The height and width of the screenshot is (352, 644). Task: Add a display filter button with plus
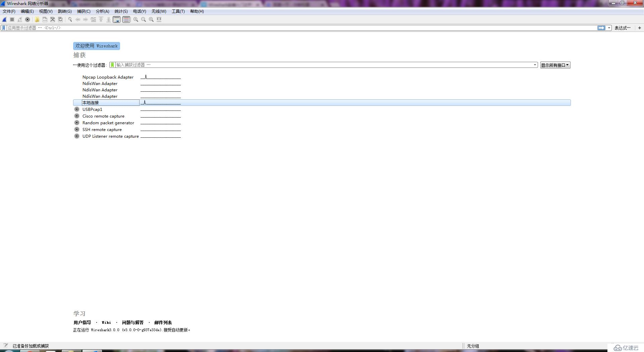point(639,28)
